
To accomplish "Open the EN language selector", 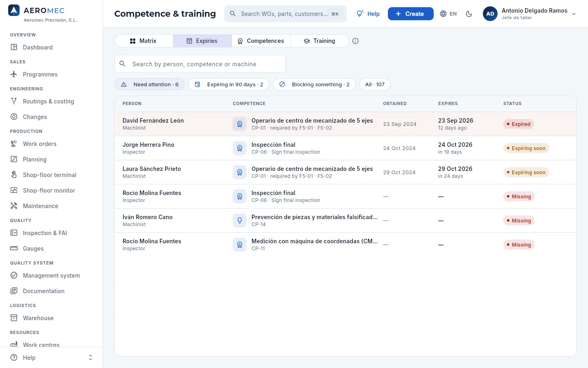I will tap(448, 14).
